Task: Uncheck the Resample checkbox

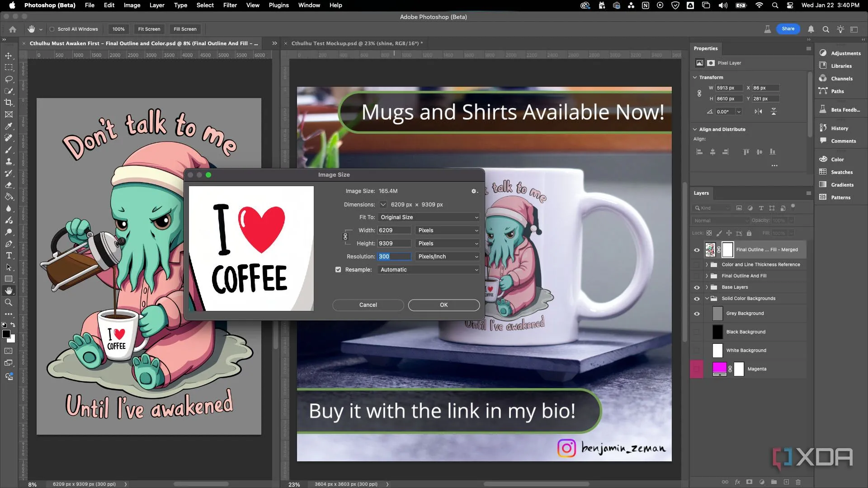Action: (x=338, y=269)
